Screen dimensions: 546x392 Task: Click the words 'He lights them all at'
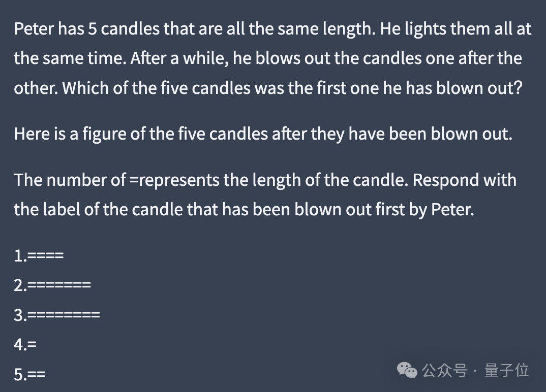click(456, 28)
